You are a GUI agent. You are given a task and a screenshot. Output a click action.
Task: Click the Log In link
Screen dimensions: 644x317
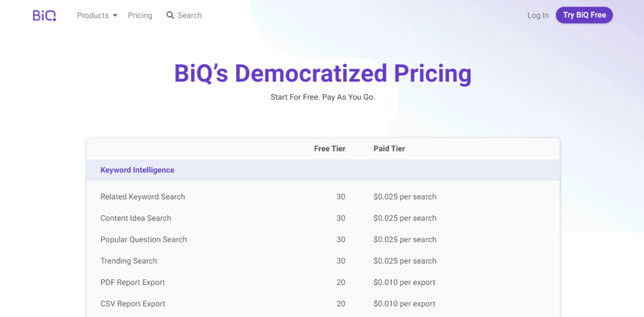[538, 16]
